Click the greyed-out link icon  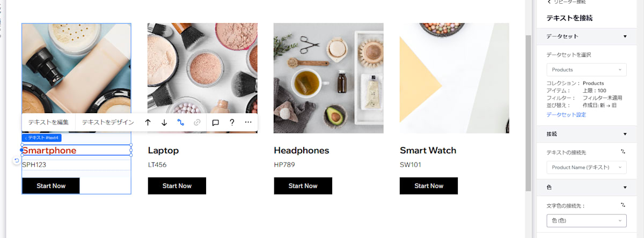point(197,122)
